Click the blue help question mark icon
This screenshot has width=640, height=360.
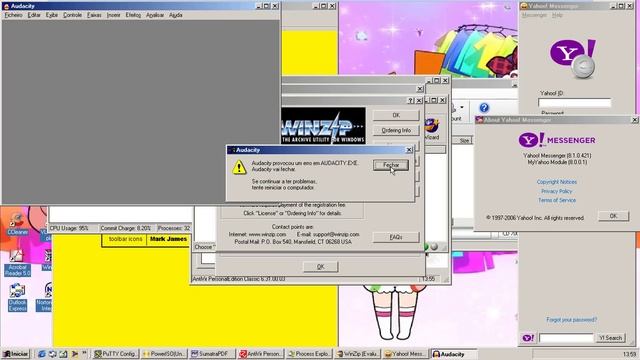tap(484, 108)
